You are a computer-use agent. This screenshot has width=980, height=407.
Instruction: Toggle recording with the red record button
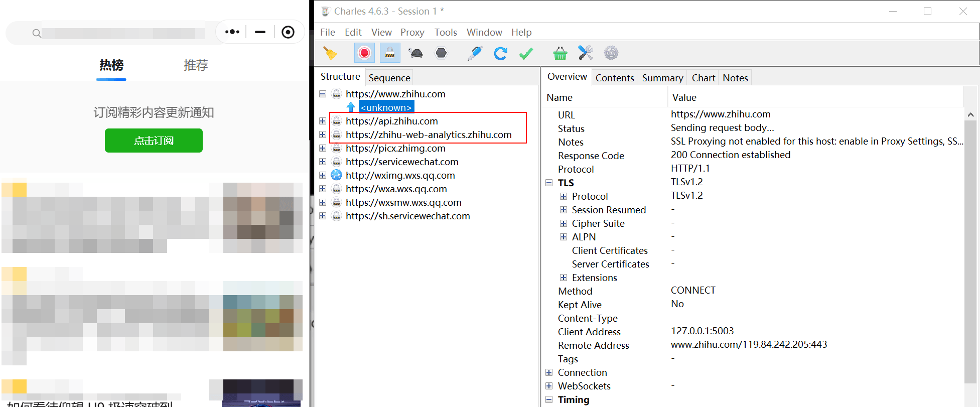(x=364, y=53)
